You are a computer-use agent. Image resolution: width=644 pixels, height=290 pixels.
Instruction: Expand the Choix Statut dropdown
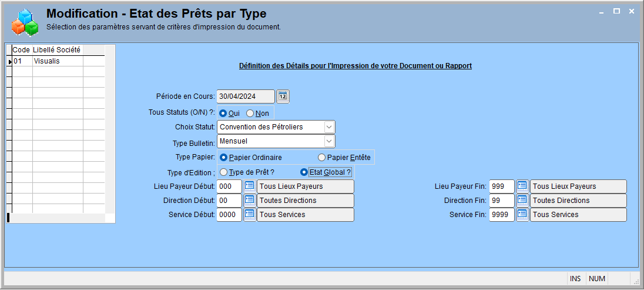[330, 126]
